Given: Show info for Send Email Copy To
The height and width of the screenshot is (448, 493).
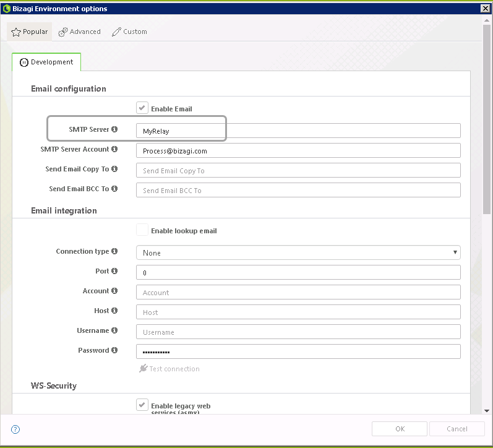Looking at the screenshot, I should pyautogui.click(x=114, y=169).
